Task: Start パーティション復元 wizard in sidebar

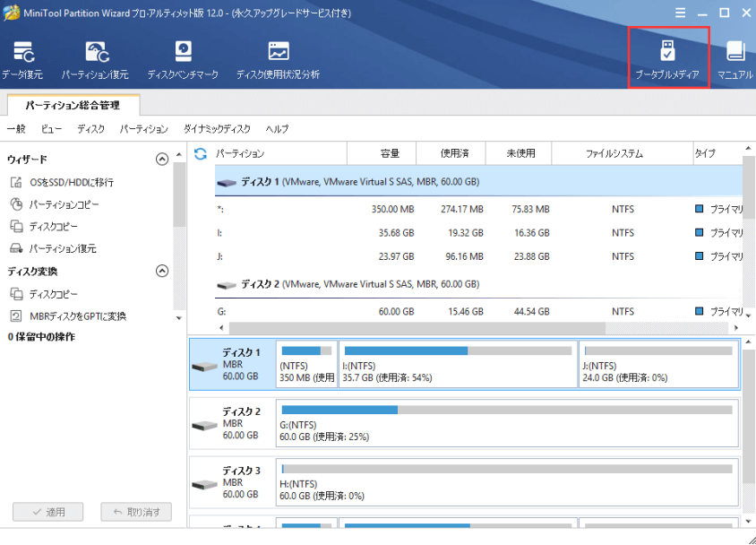Action: (x=53, y=248)
